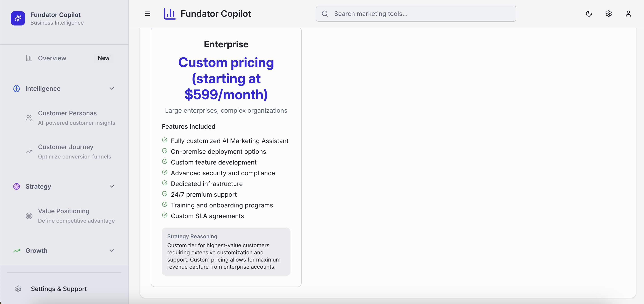Expand the Growth section chevron
Screen dimensions: 644x304
point(112,251)
